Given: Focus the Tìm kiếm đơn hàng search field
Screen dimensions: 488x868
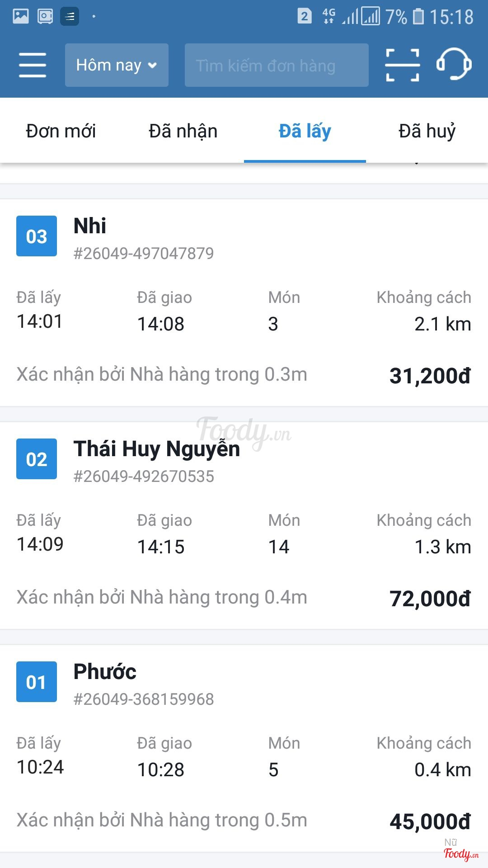Looking at the screenshot, I should 277,65.
